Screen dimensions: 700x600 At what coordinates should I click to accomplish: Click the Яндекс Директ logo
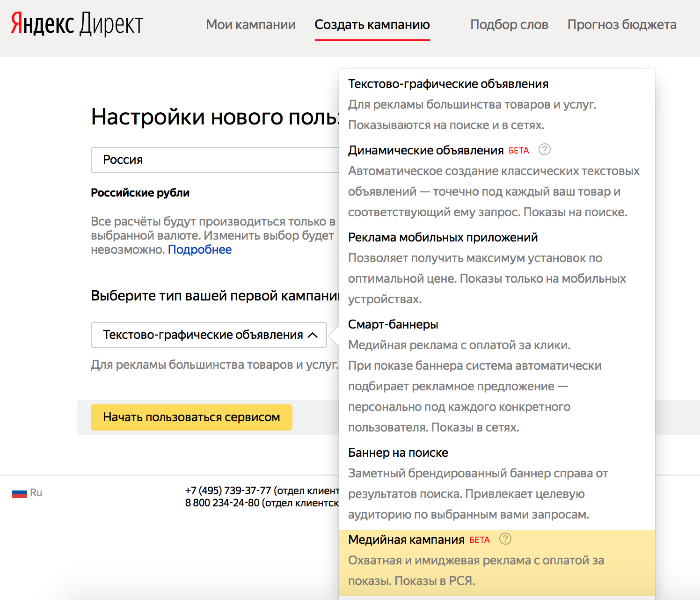[77, 24]
